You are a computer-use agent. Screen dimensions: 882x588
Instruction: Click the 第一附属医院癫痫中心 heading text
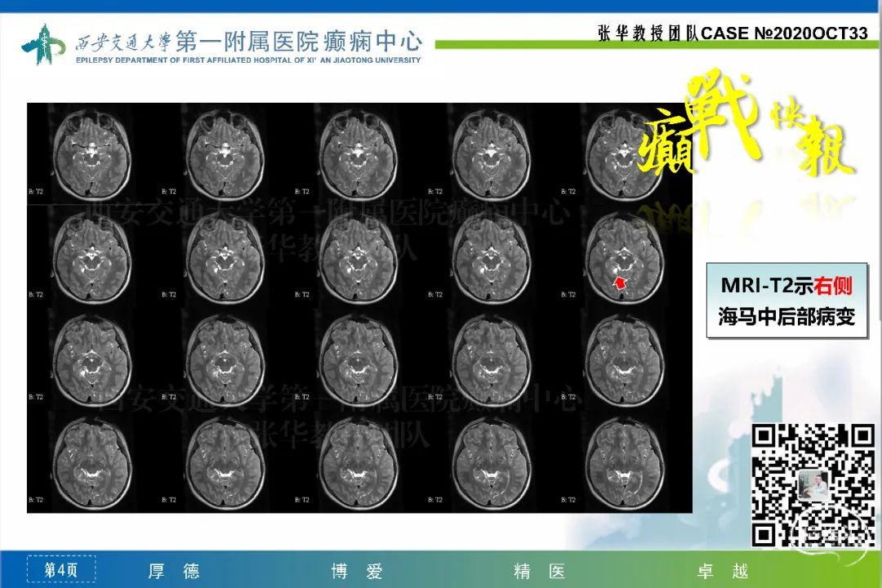click(305, 38)
